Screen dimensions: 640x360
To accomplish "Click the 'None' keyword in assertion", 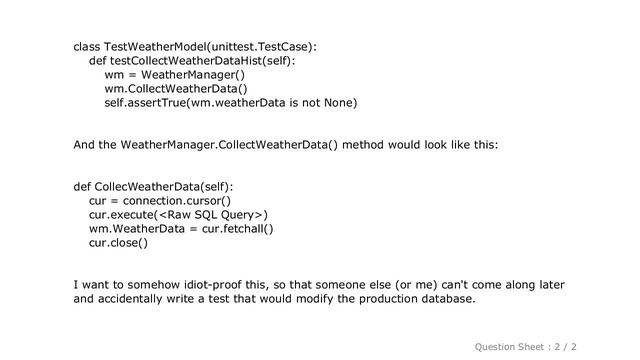I will click(338, 102).
